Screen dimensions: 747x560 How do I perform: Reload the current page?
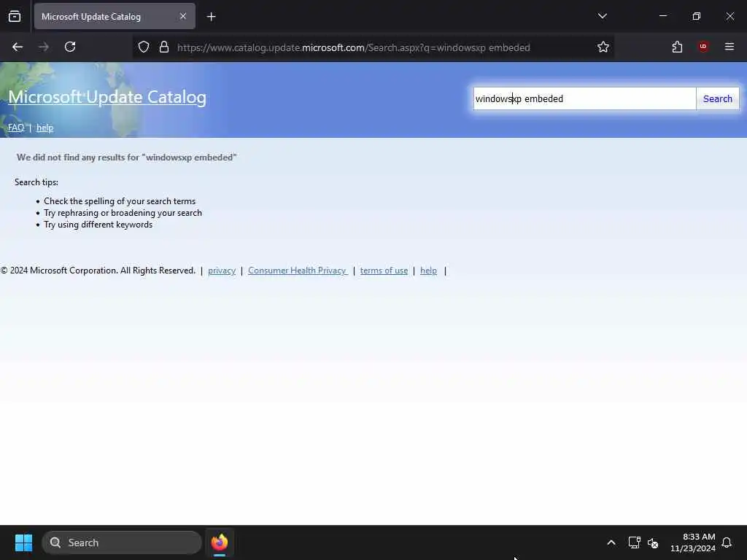pos(70,47)
